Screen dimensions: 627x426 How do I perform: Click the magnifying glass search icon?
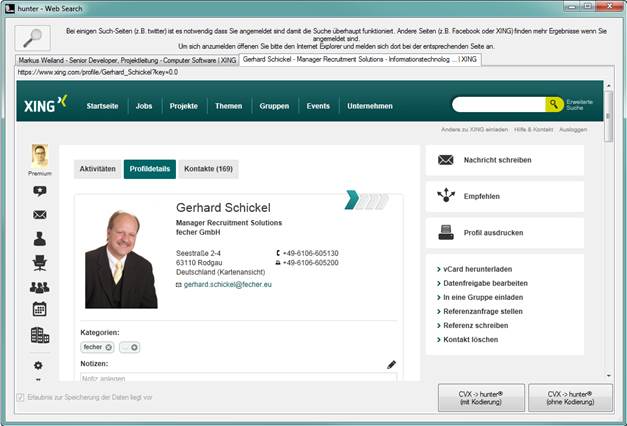click(x=33, y=38)
